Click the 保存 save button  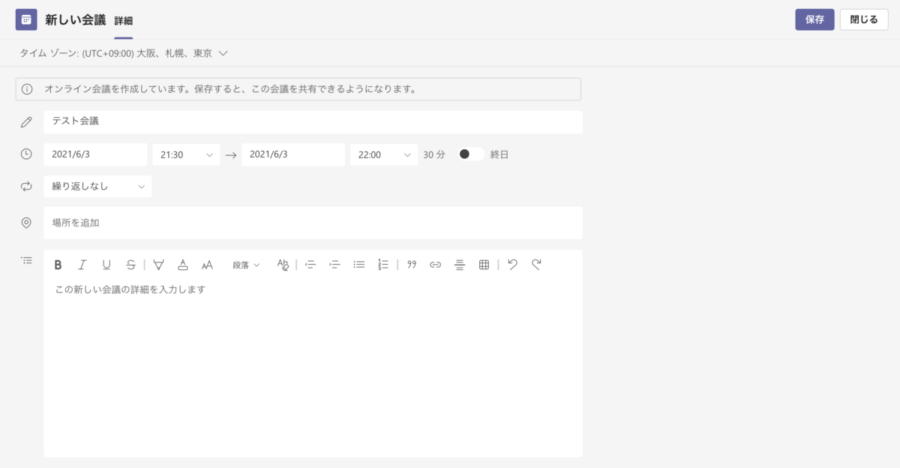click(x=814, y=20)
